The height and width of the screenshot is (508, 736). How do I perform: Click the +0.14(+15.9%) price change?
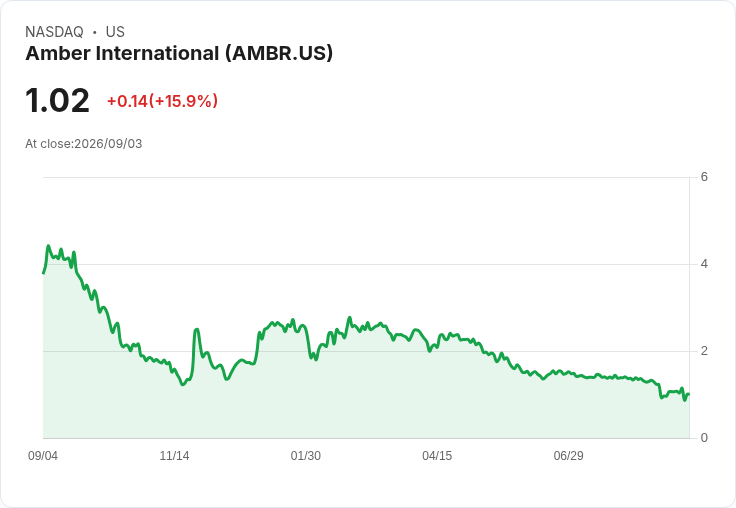(162, 101)
